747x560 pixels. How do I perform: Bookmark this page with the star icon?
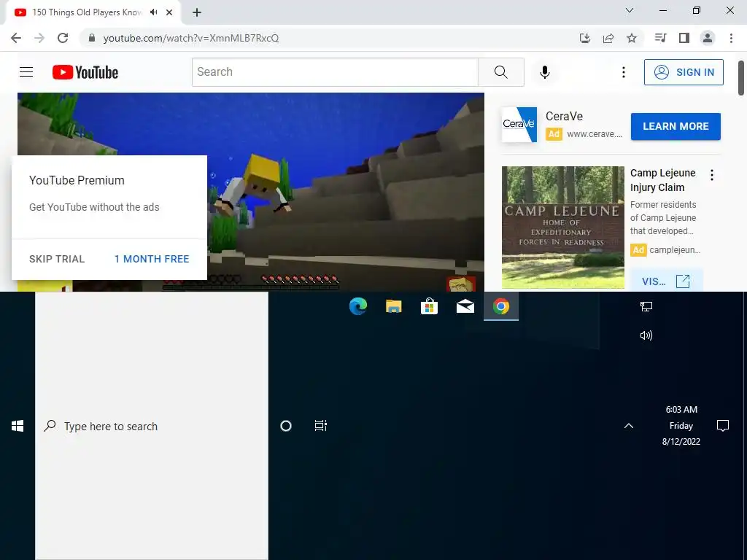pyautogui.click(x=632, y=38)
